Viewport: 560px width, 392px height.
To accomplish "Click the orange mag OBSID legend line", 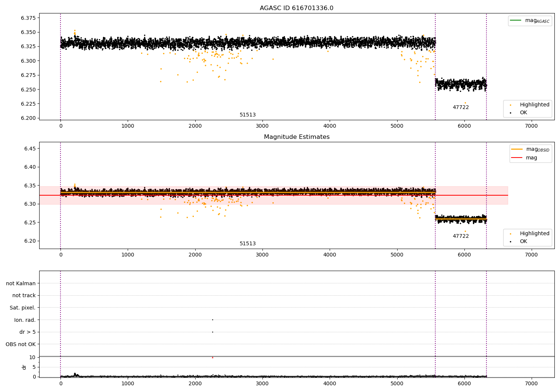I will pyautogui.click(x=517, y=149).
